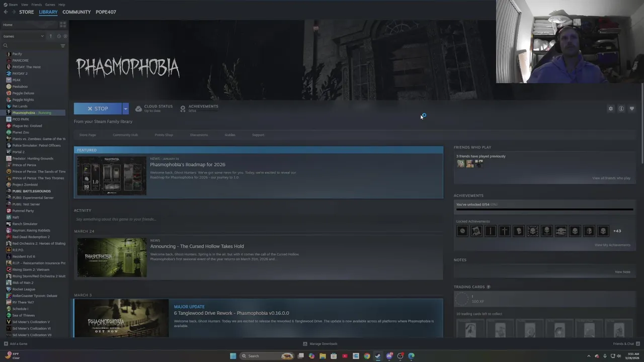Open the Store Page link

[88, 135]
